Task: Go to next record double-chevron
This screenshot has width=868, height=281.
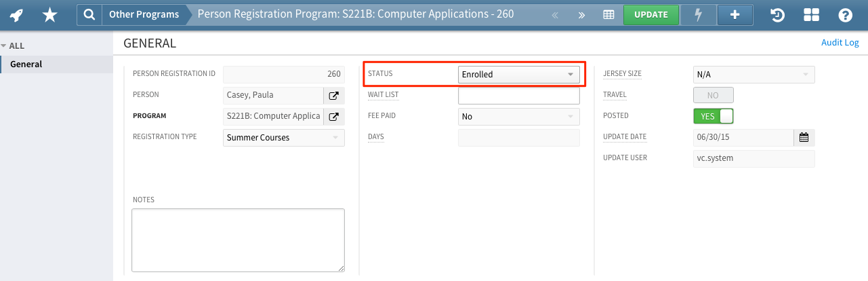Action: tap(582, 15)
